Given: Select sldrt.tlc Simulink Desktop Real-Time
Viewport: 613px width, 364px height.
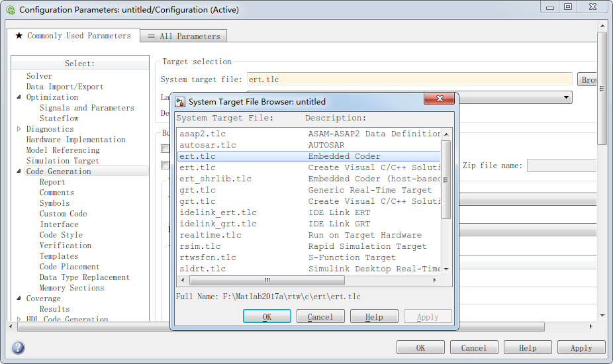Looking at the screenshot, I should (309, 269).
